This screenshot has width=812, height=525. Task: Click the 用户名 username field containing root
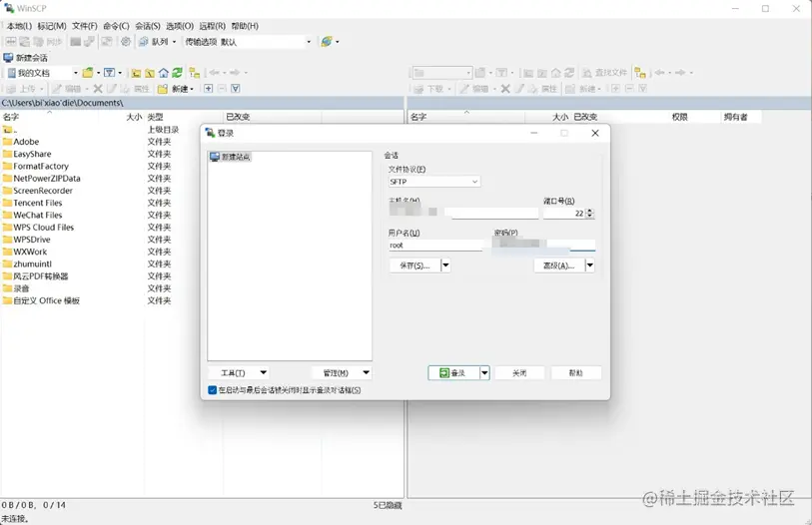tap(435, 246)
